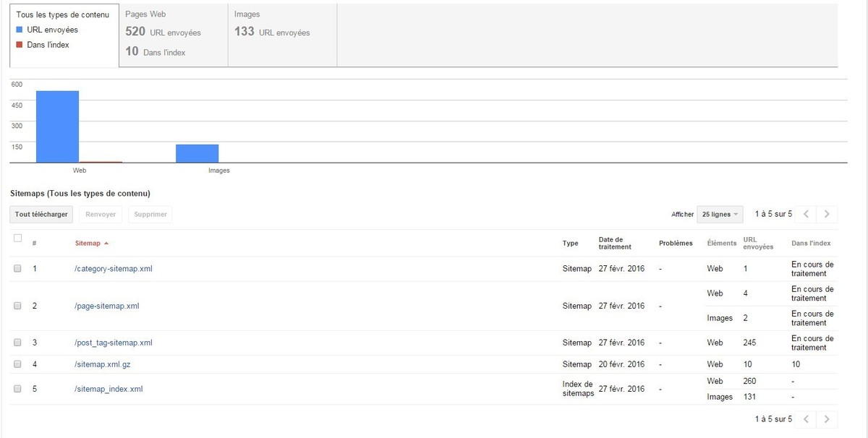Switch to the Images content tab
Viewport: 868px width, 438px height.
click(282, 34)
